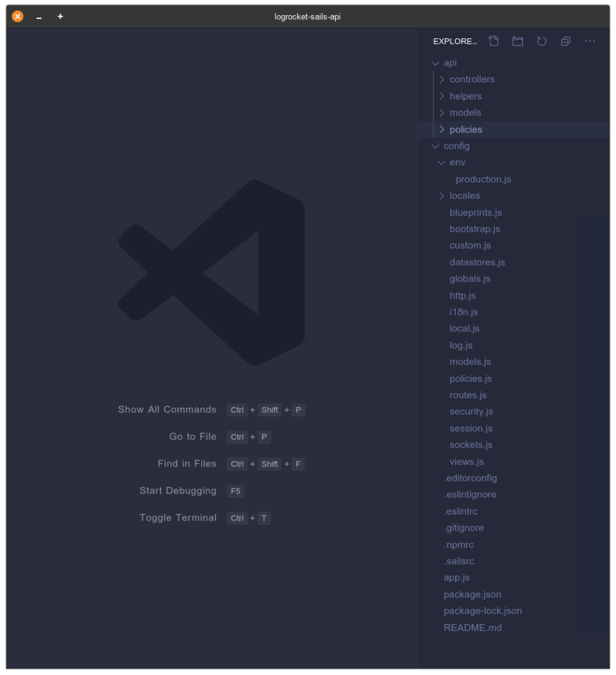Screen dimensions: 616x675
Task: Open production.js inside env
Action: click(484, 179)
